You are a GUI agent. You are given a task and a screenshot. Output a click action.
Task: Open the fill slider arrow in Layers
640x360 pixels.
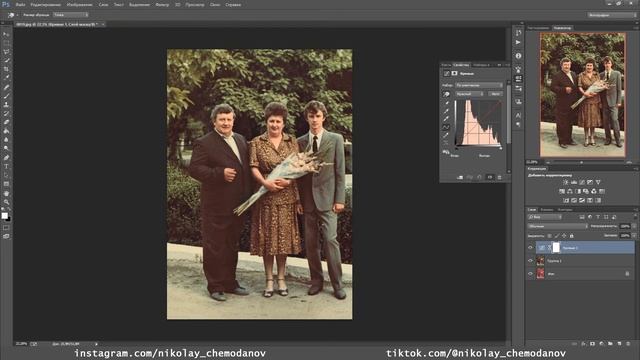(x=634, y=236)
